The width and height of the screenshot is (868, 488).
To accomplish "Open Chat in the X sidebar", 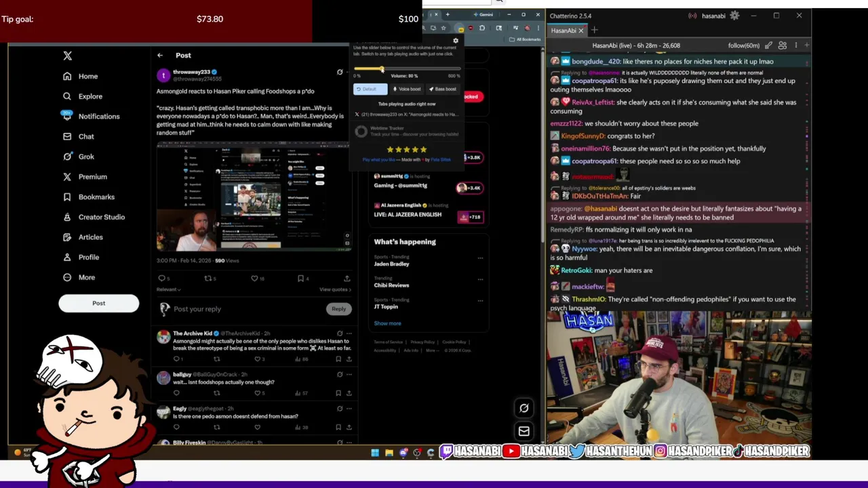I will (79, 136).
